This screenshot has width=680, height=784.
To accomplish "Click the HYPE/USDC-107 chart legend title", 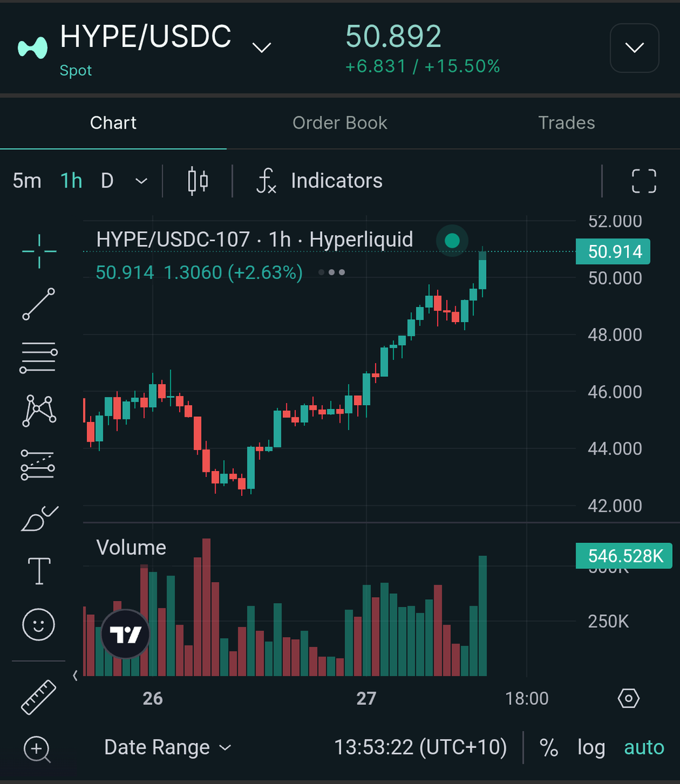I will coord(255,240).
